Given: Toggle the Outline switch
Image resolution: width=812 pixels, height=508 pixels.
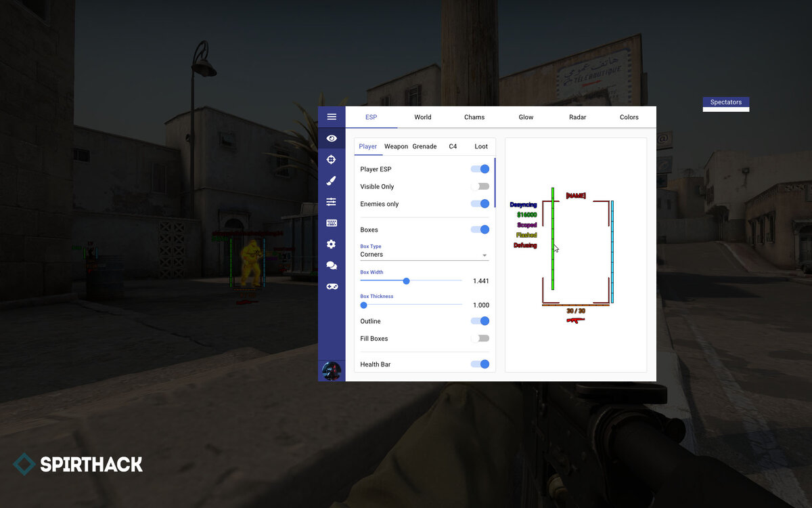Looking at the screenshot, I should (x=480, y=321).
